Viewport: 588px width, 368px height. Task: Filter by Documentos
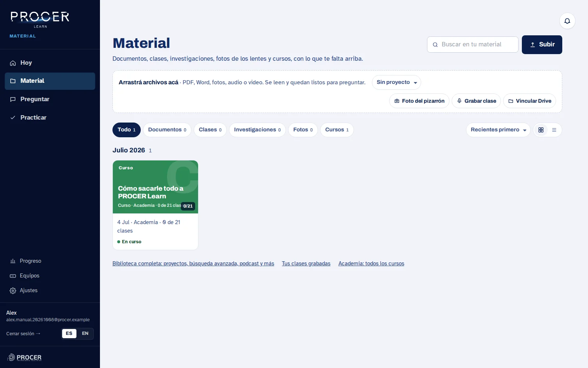click(167, 130)
